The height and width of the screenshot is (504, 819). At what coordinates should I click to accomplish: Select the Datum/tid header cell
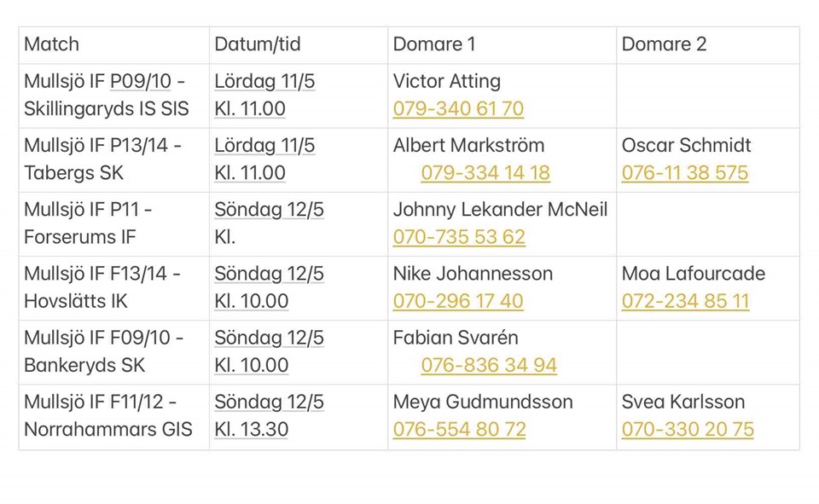click(x=298, y=44)
